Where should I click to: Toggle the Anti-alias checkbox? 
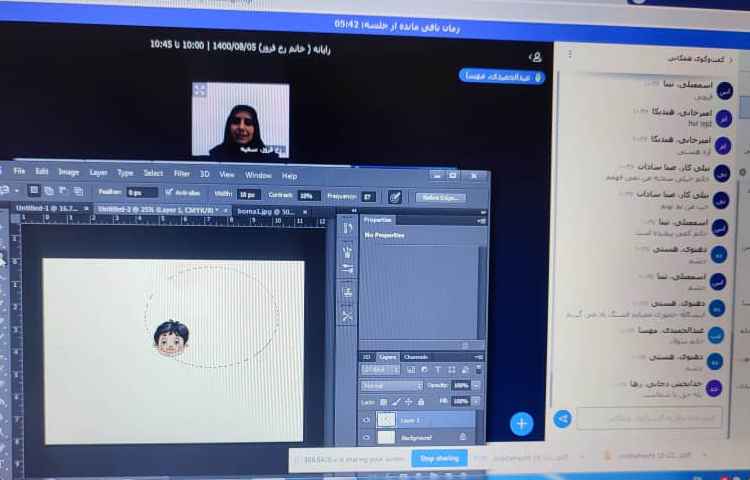(x=168, y=192)
